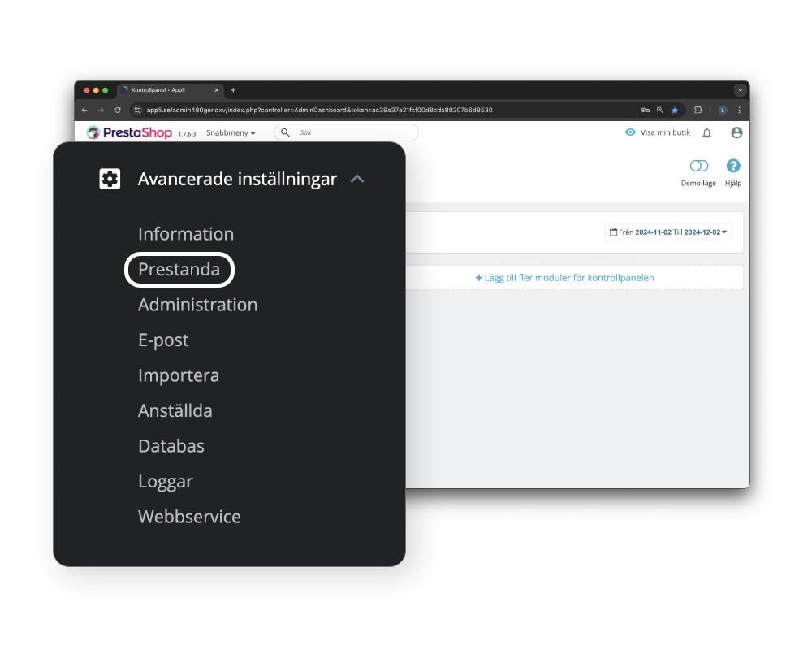
Task: Click the search magnifier icon
Action: pyautogui.click(x=285, y=132)
